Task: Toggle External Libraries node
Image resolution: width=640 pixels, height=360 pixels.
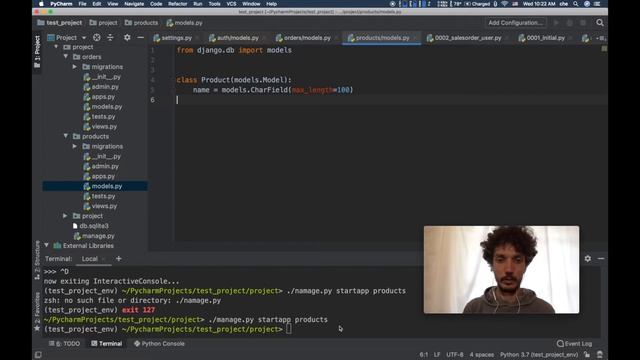Action: click(47, 246)
